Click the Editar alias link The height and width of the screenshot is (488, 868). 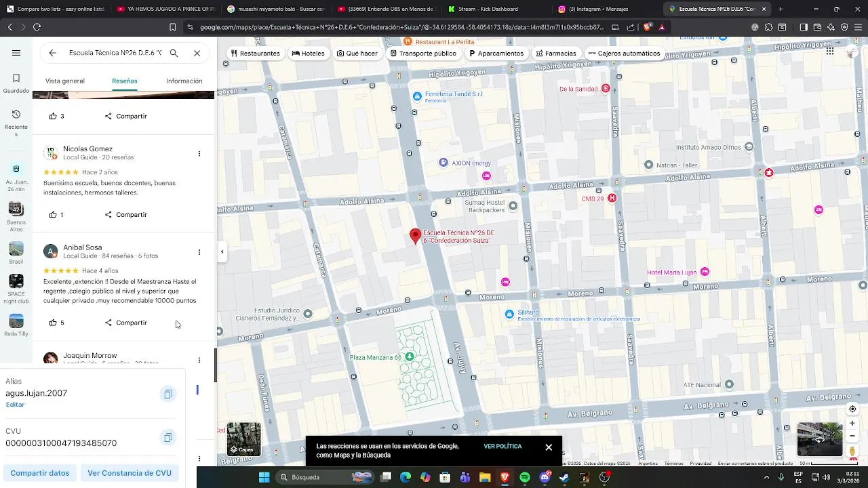pyautogui.click(x=15, y=405)
